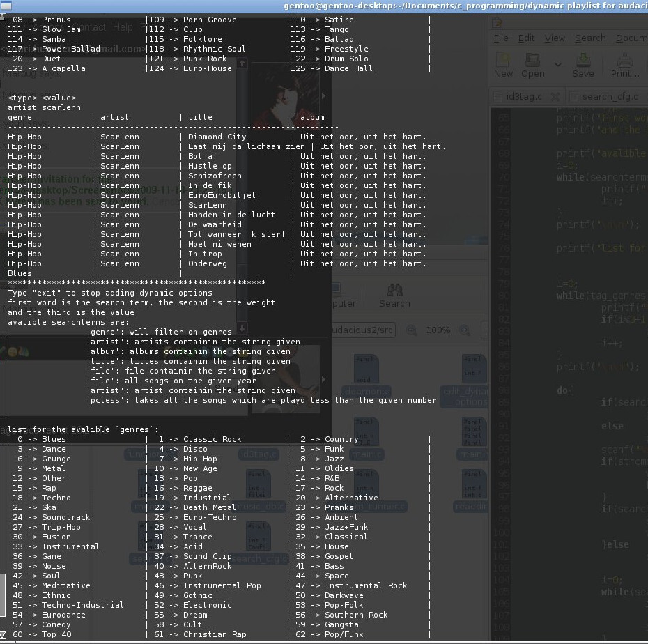Viewport: 648px width, 644px height.
Task: Close the id3tag.c editor tab
Action: [x=555, y=97]
